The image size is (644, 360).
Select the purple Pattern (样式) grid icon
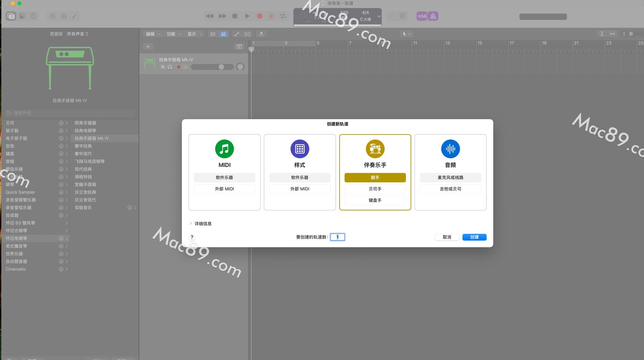(x=300, y=149)
